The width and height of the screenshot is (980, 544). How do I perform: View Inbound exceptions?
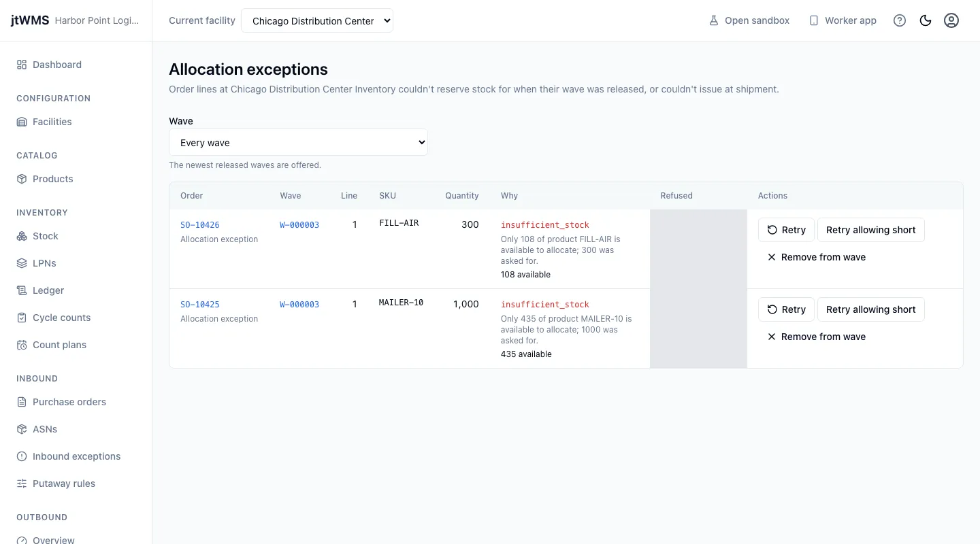click(76, 456)
